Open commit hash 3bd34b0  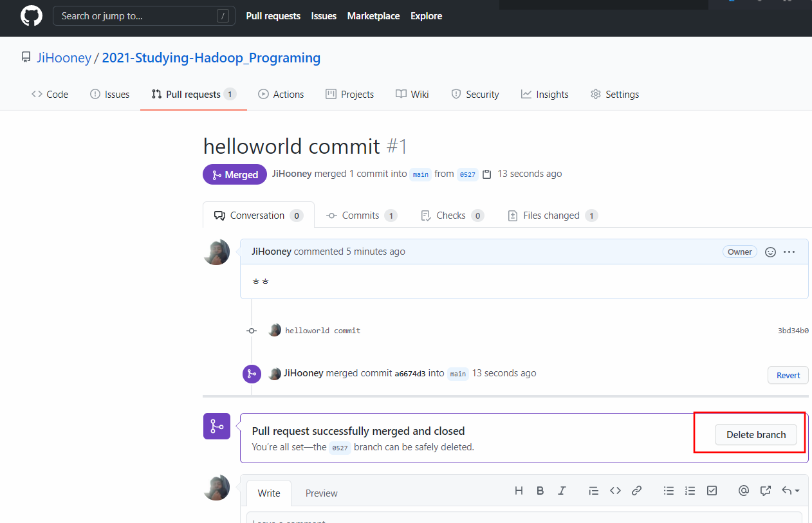[x=793, y=331]
